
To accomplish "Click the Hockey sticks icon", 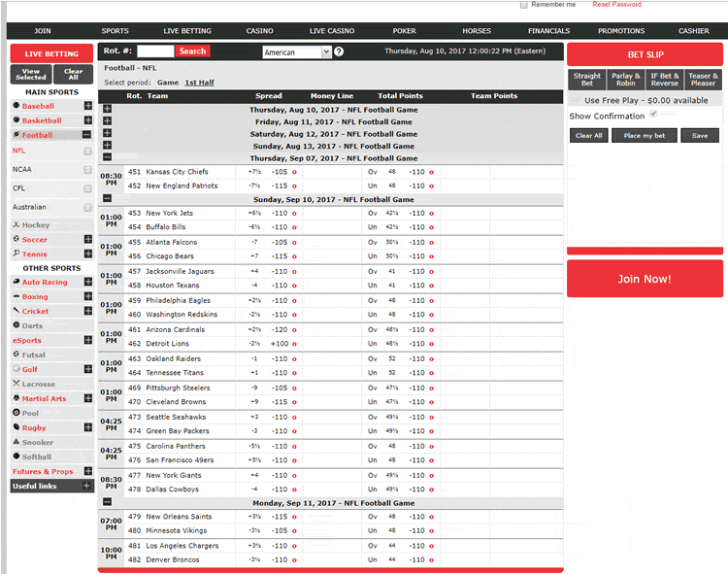I will (x=17, y=224).
